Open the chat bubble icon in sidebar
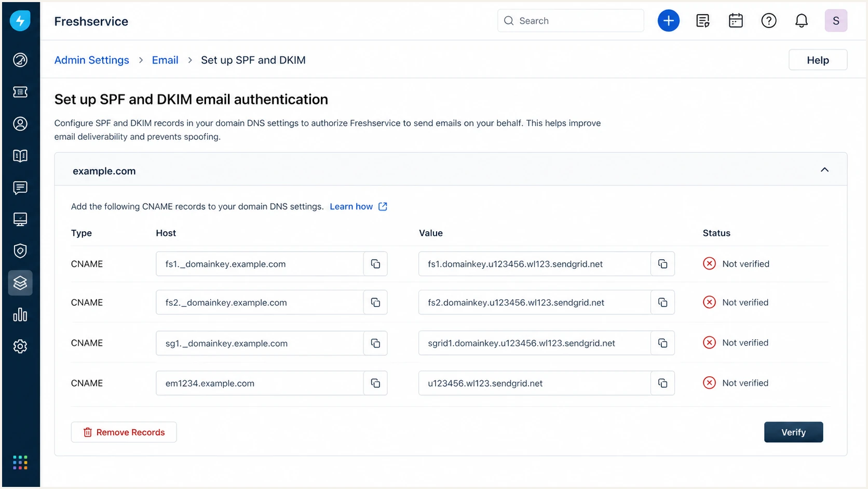The height and width of the screenshot is (489, 868). (20, 188)
